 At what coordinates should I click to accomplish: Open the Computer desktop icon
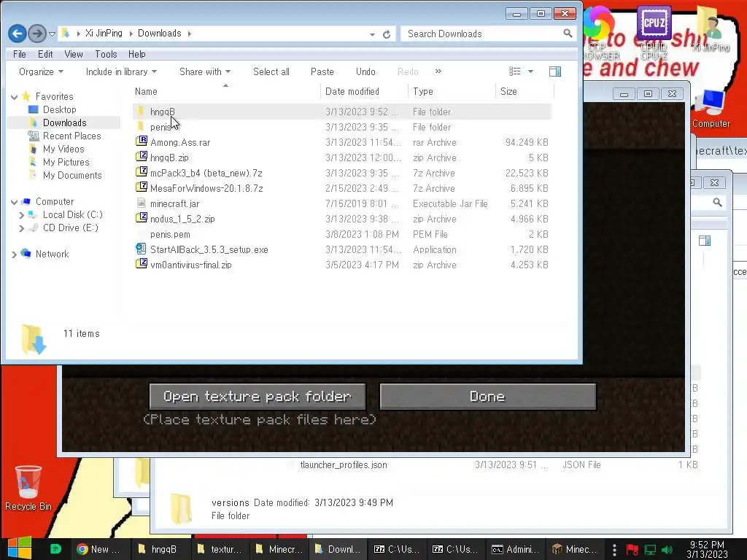pyautogui.click(x=711, y=109)
